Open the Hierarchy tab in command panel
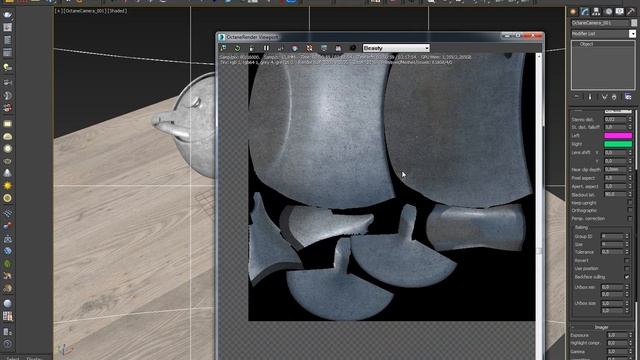Viewport: 640px width, 360px height. pyautogui.click(x=596, y=12)
